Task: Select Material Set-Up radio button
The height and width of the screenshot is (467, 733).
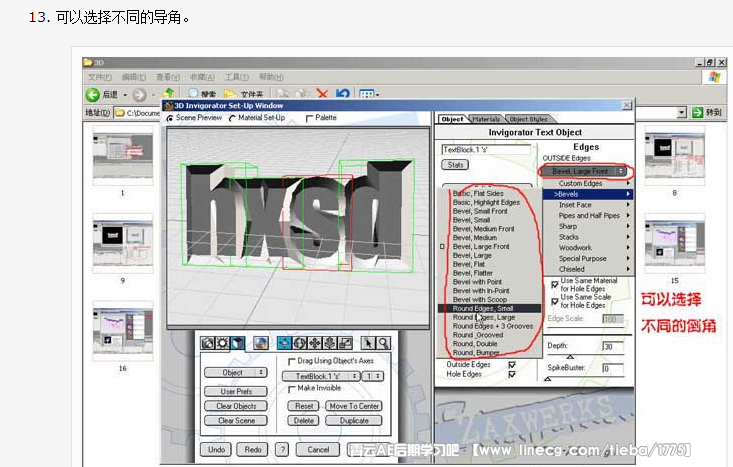Action: pyautogui.click(x=232, y=118)
